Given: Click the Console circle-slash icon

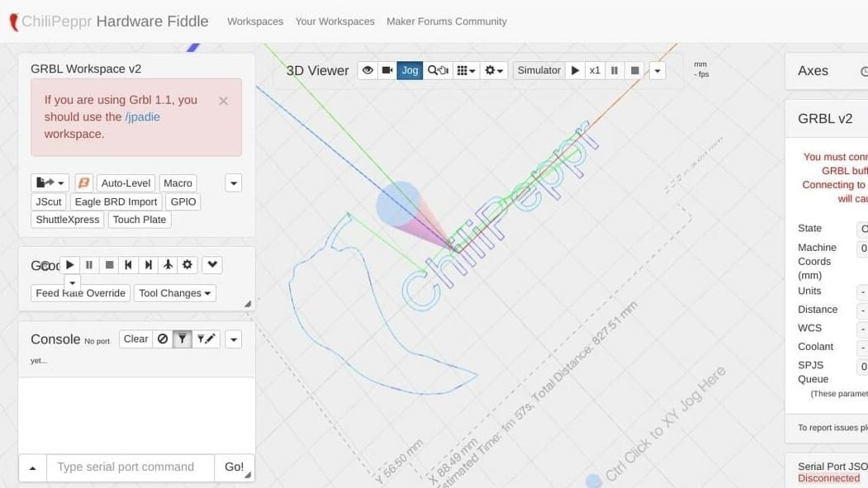Looking at the screenshot, I should point(162,339).
